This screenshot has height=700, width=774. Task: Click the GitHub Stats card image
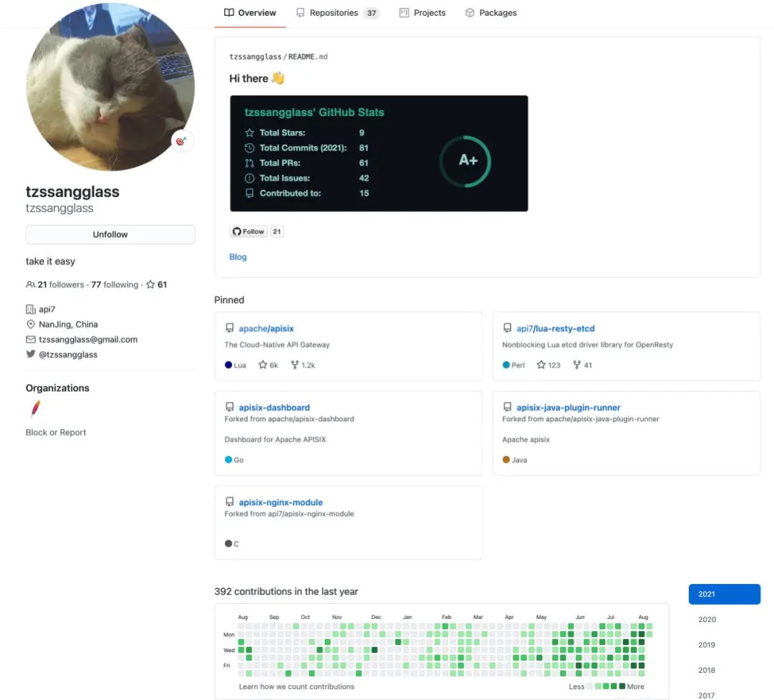tap(379, 153)
